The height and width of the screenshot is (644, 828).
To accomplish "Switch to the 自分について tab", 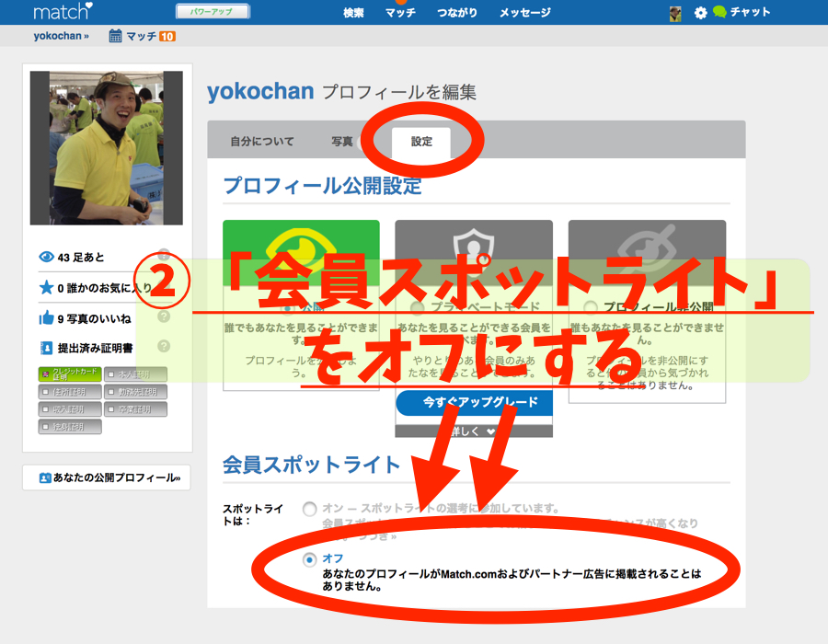I will click(x=262, y=142).
